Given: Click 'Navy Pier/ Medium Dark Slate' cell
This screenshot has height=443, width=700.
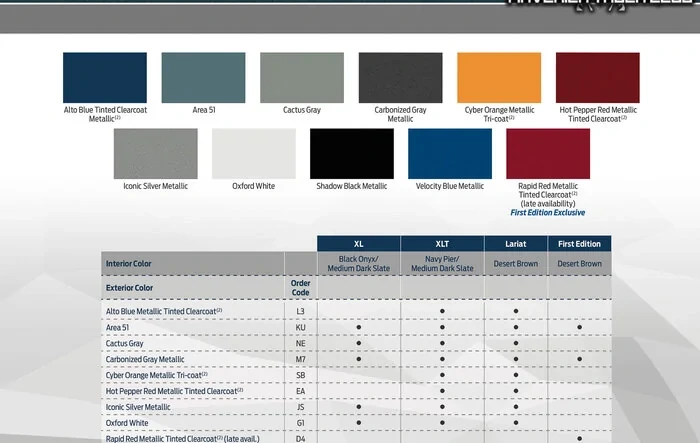Looking at the screenshot, I should tap(442, 263).
